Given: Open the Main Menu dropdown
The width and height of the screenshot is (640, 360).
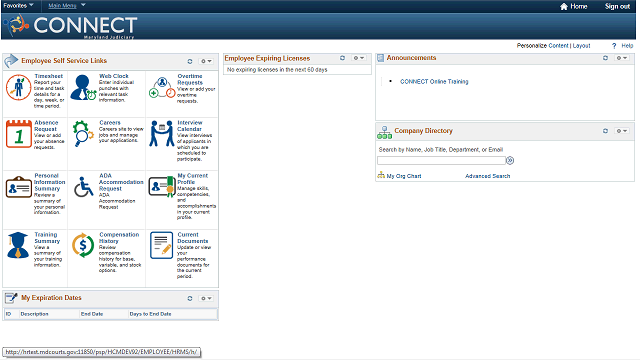Looking at the screenshot, I should point(67,5).
